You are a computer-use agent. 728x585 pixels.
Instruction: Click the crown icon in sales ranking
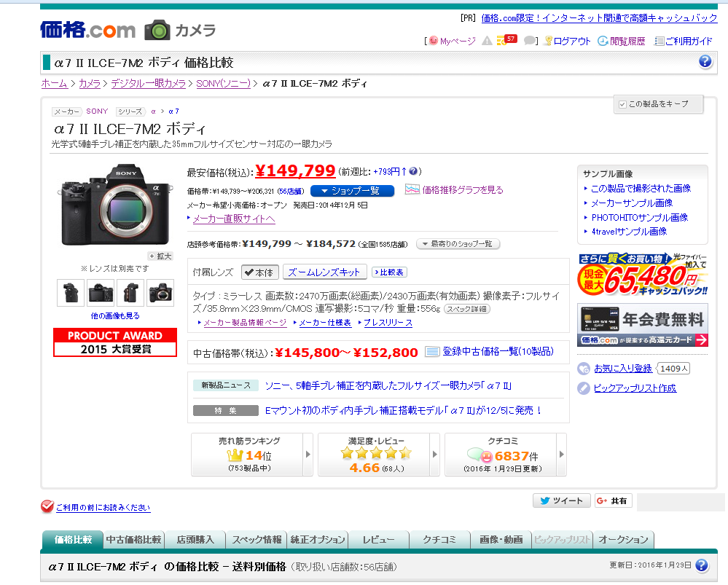tap(235, 455)
